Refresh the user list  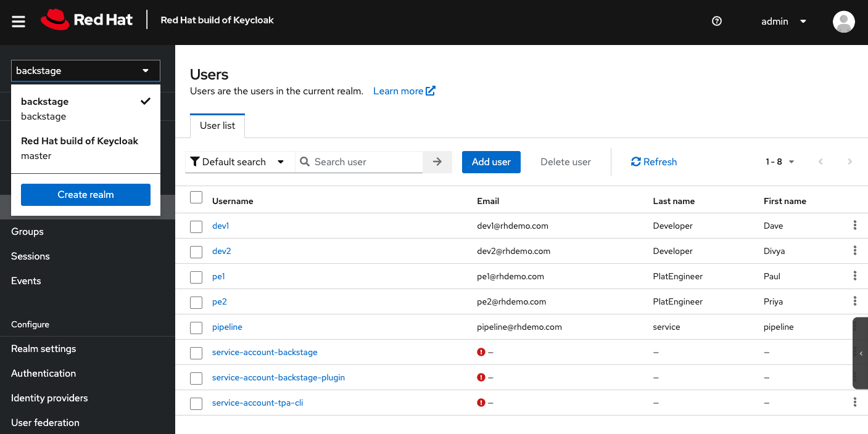coord(654,162)
